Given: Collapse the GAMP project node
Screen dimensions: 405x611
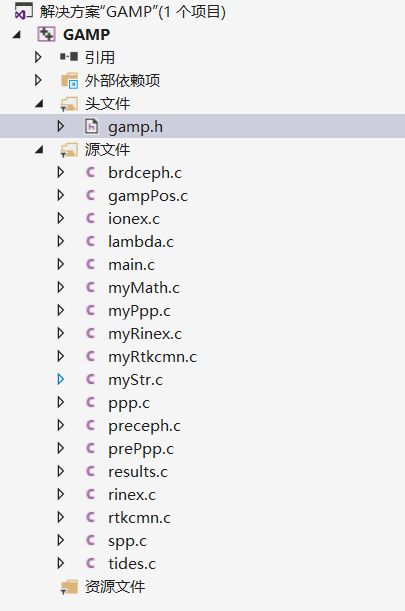Looking at the screenshot, I should click(16, 35).
